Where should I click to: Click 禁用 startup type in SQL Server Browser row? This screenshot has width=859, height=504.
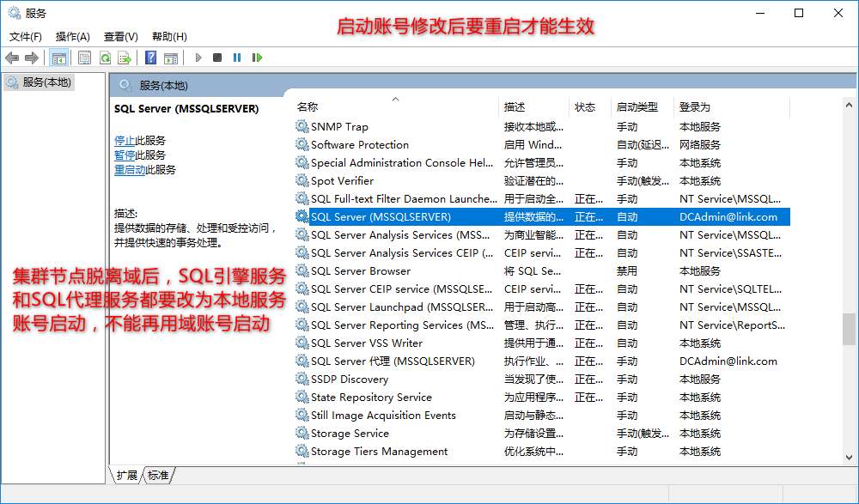click(x=627, y=271)
